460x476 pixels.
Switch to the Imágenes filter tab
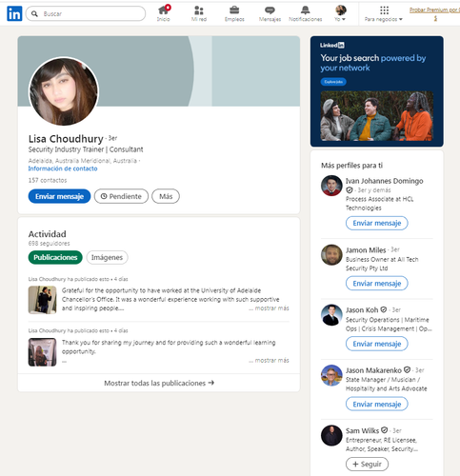point(107,257)
